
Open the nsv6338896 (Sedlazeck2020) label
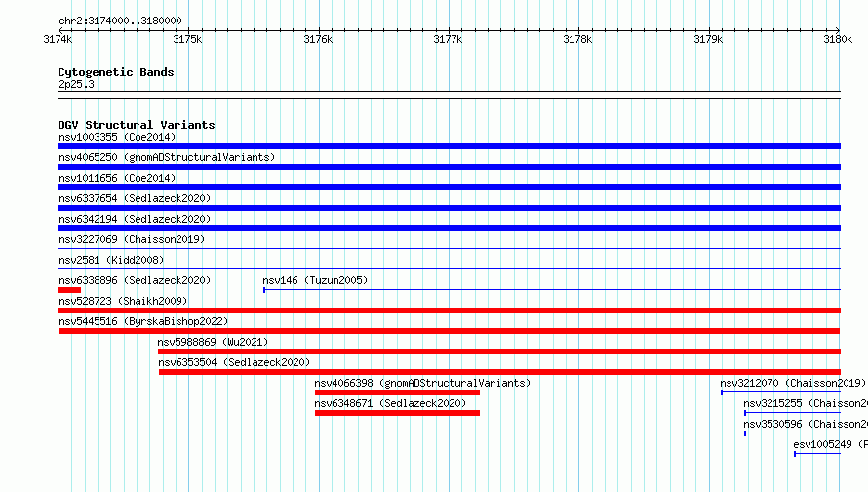(x=135, y=280)
